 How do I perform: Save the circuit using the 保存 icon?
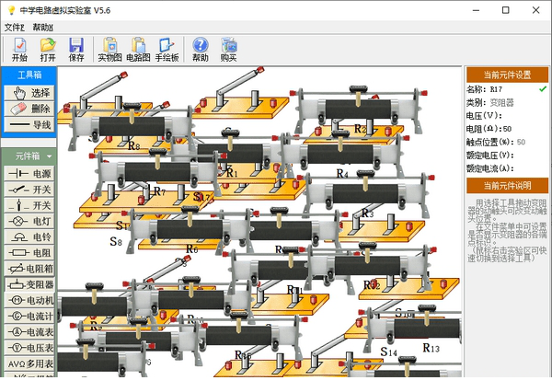tap(76, 50)
